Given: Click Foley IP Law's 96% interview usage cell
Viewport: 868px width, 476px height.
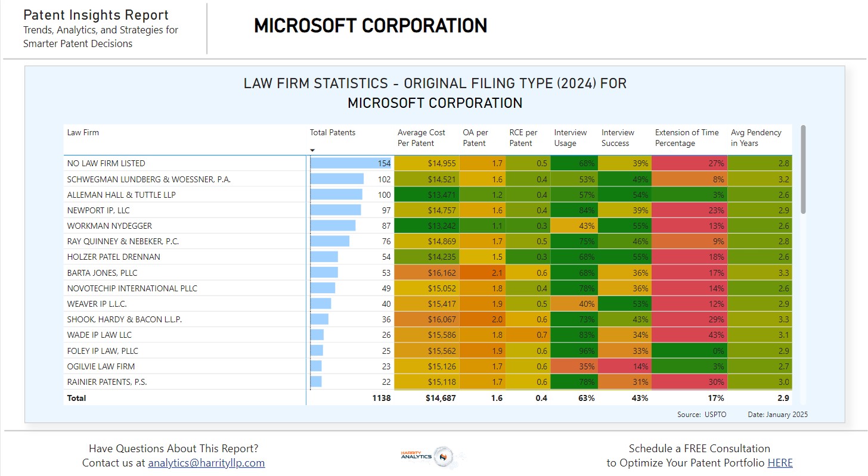Looking at the screenshot, I should 573,351.
